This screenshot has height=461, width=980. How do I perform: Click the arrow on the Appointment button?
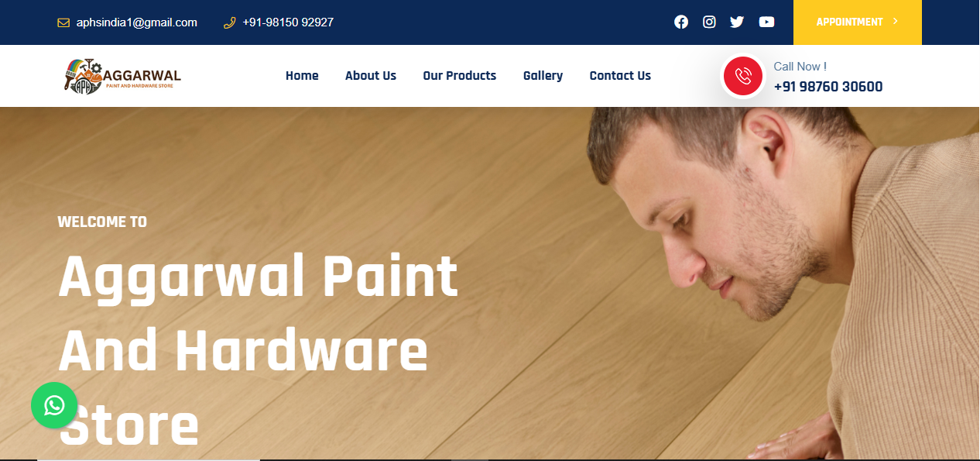(896, 22)
